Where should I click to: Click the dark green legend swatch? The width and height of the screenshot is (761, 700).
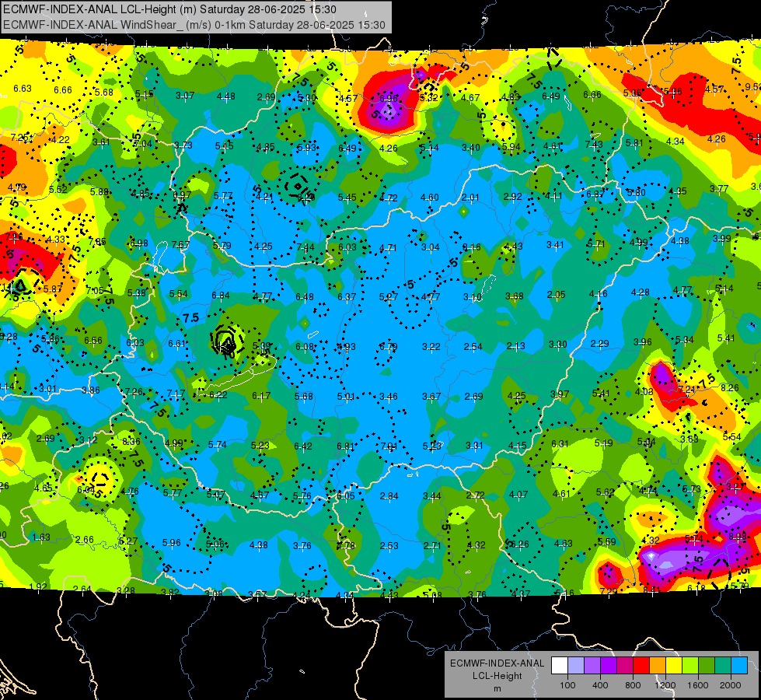pos(706,666)
